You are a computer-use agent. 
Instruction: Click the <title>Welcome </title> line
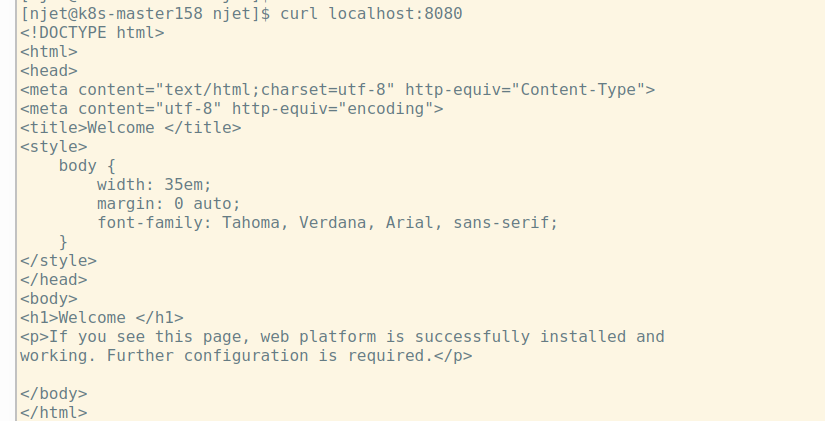130,127
